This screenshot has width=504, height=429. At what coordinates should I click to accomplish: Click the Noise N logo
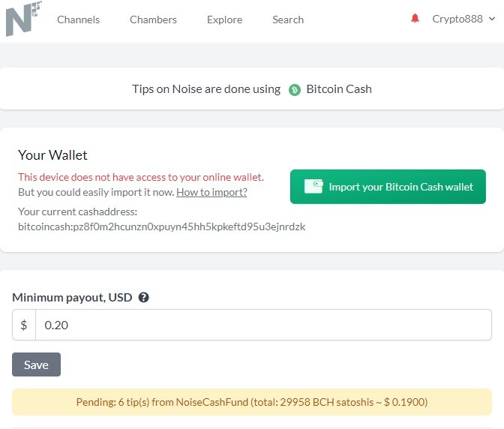point(24,19)
